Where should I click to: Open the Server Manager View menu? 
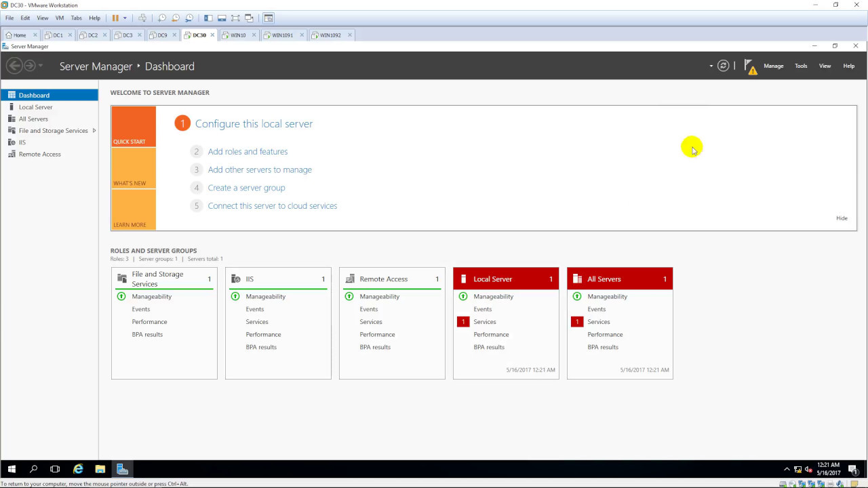point(825,66)
